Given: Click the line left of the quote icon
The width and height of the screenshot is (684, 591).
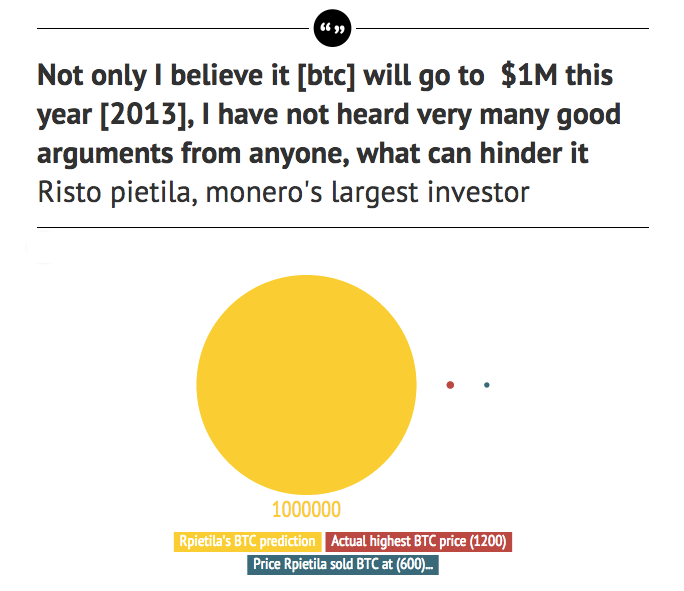Looking at the screenshot, I should coord(172,29).
